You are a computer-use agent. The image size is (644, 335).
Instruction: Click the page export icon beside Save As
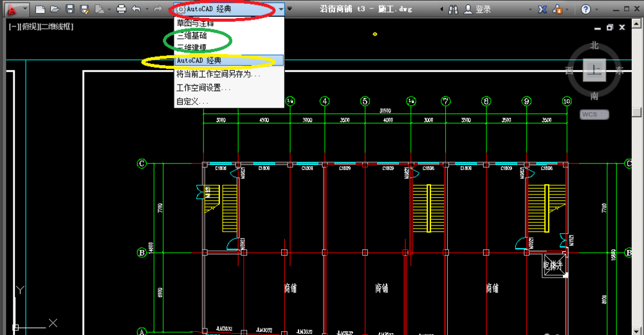coord(99,9)
